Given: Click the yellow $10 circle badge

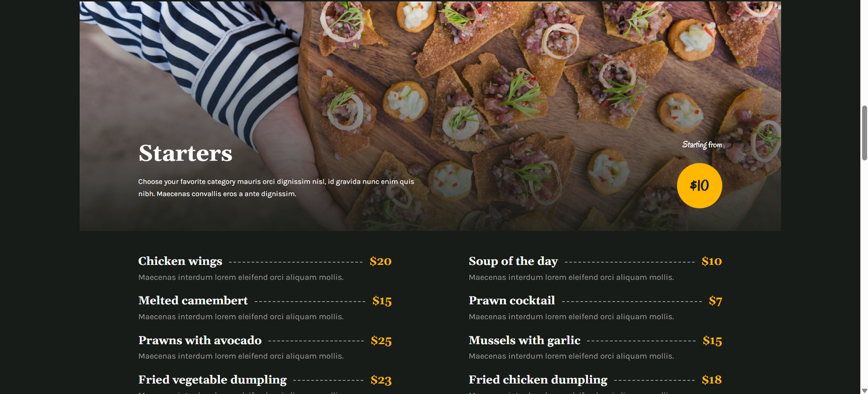Looking at the screenshot, I should tap(699, 186).
